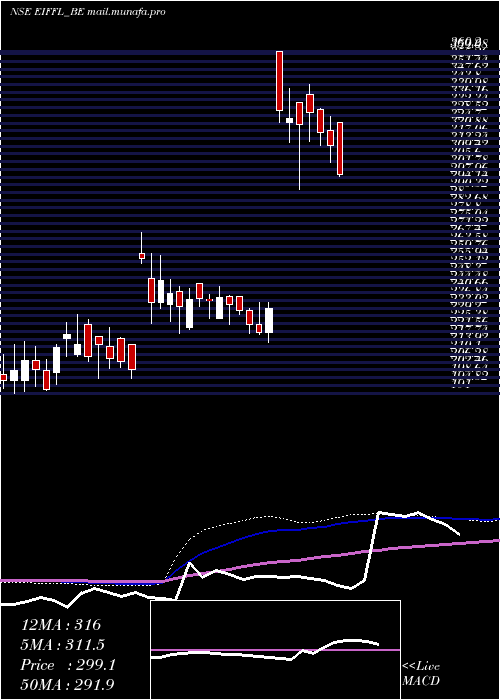Click the '5MA : 311.5' legend value
The height and width of the screenshot is (700, 500).
click(63, 645)
